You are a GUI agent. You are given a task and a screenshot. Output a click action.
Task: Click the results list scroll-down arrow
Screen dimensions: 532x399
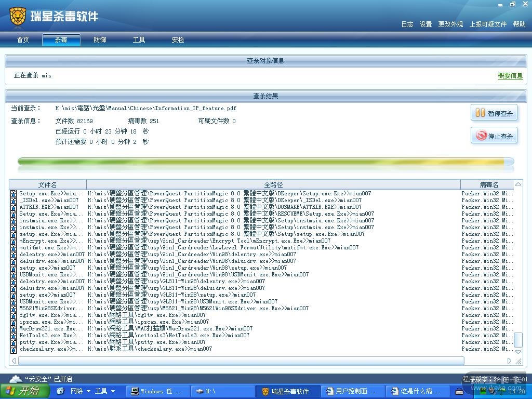(518, 352)
